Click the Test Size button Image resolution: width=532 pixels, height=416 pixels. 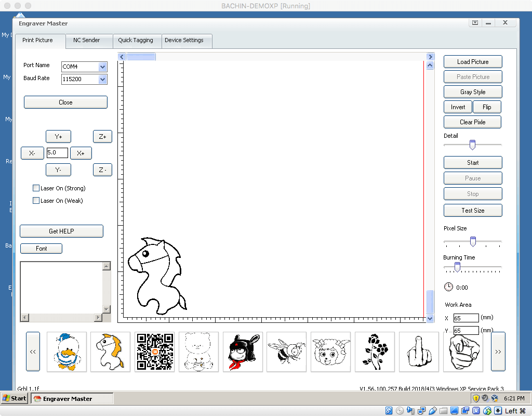(x=473, y=211)
